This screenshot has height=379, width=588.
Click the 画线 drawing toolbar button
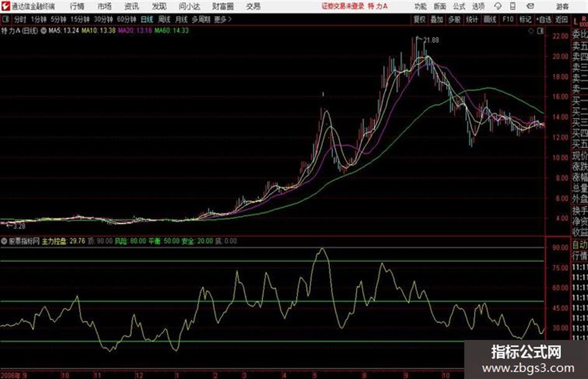tap(490, 19)
